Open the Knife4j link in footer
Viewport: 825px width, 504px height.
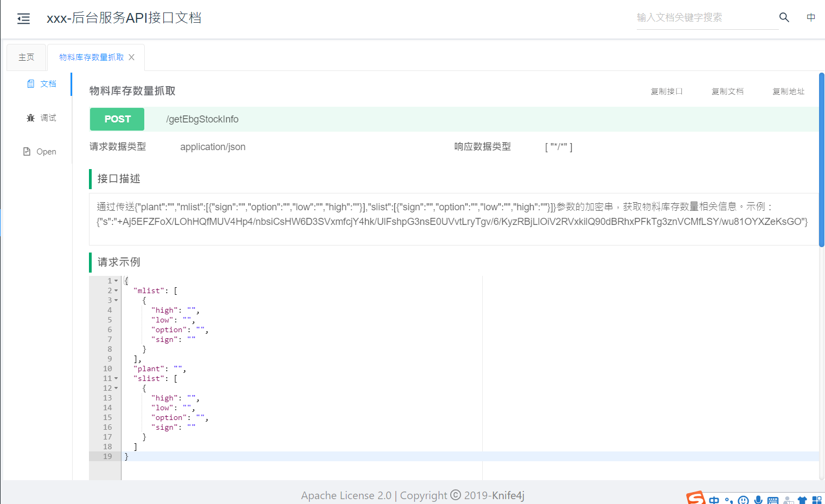pyautogui.click(x=509, y=495)
